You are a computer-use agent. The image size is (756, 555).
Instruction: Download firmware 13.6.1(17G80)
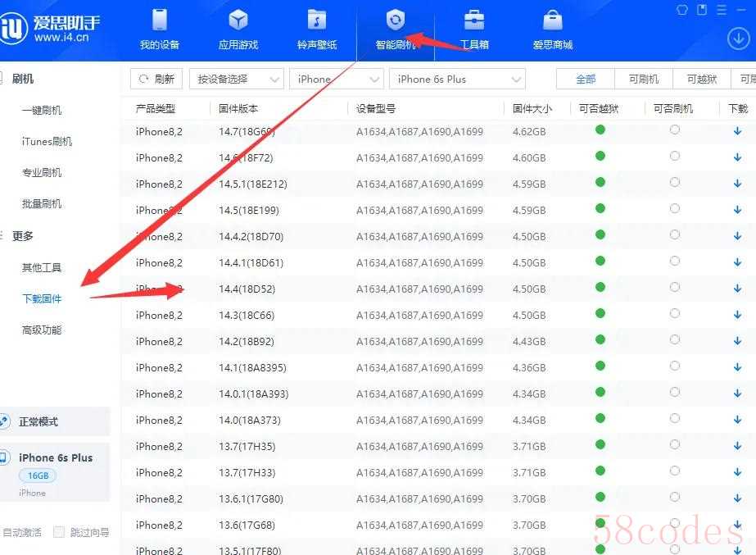[x=737, y=498]
